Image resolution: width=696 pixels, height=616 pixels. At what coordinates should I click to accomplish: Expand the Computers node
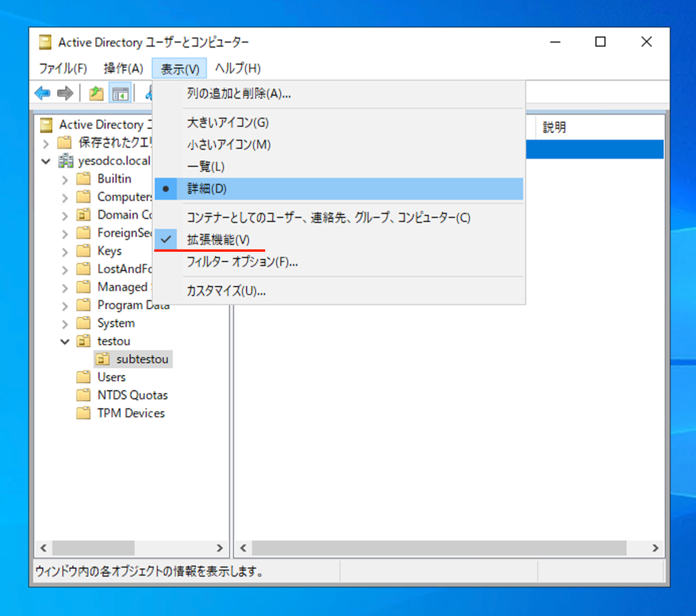click(65, 198)
